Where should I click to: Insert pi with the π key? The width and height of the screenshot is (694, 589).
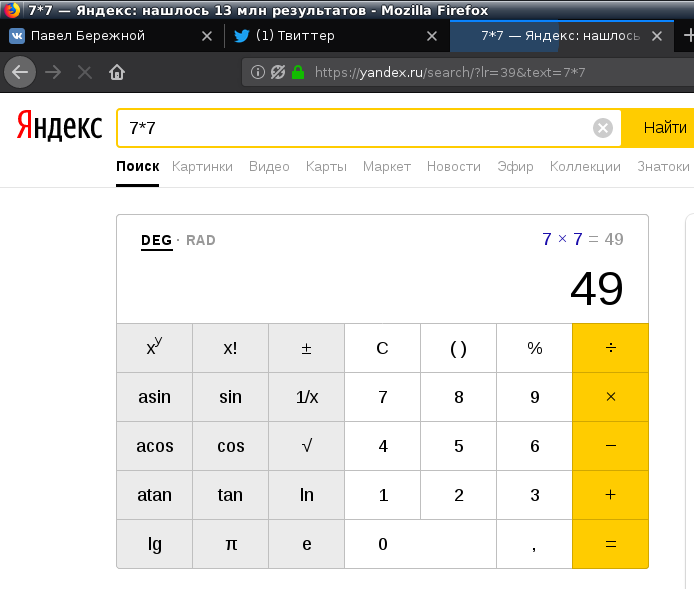point(231,544)
